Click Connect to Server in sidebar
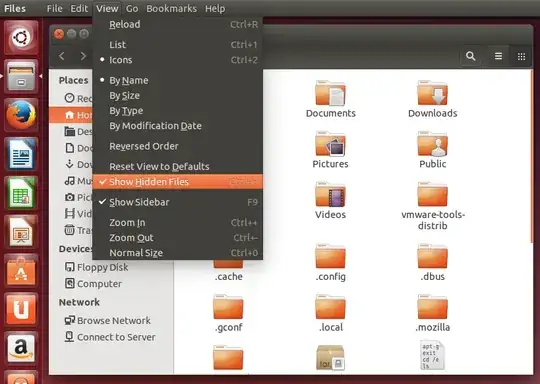540x384 pixels. pyautogui.click(x=110, y=337)
